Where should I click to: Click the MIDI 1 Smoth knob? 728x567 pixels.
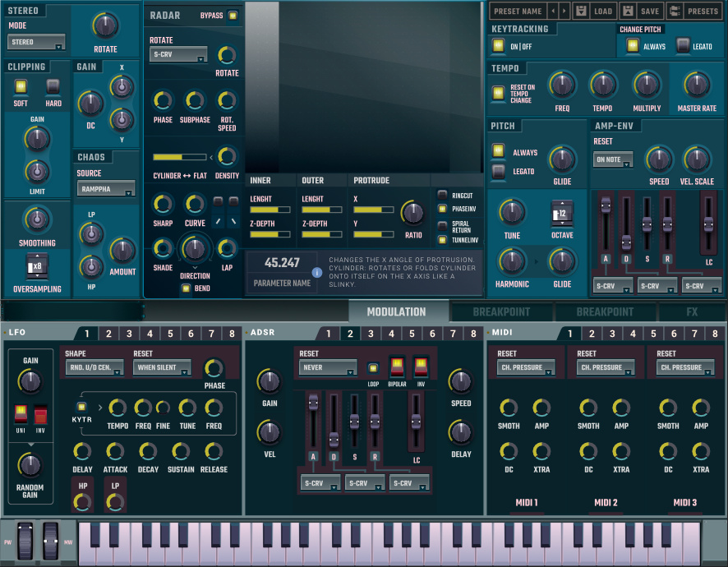click(509, 408)
